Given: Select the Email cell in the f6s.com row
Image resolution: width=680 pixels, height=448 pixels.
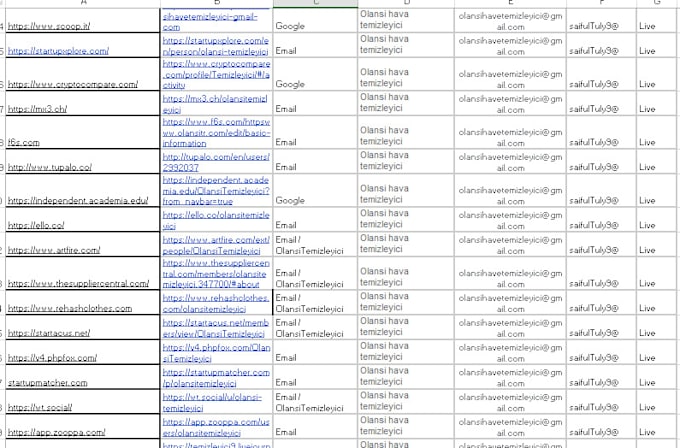Looking at the screenshot, I should coord(315,132).
